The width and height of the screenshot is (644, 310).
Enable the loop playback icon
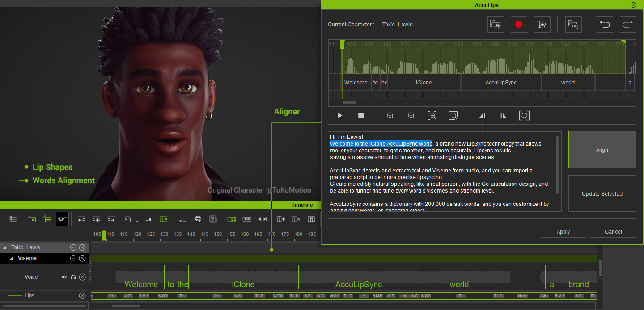524,115
